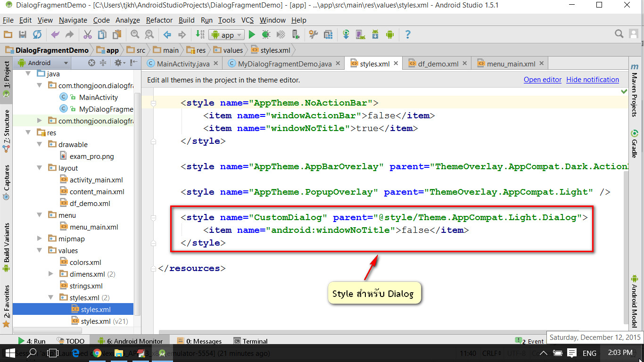Click the Open editor link
644x362 pixels.
[x=542, y=79]
